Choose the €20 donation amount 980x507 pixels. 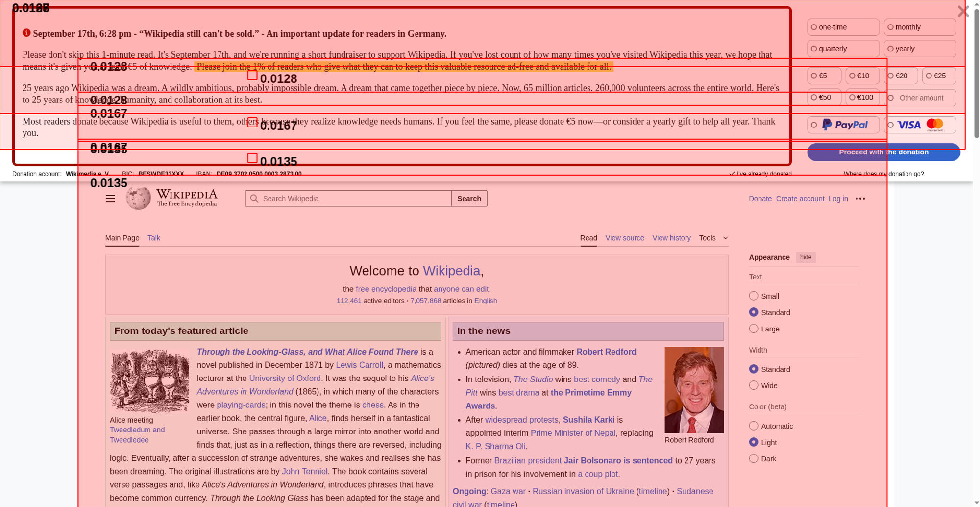pos(901,76)
